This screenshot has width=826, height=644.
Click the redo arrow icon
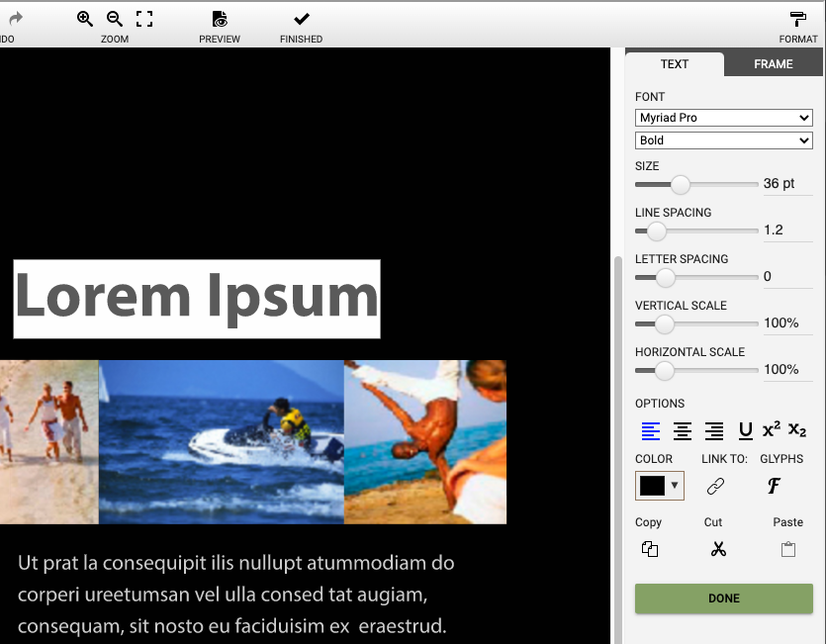(x=16, y=19)
